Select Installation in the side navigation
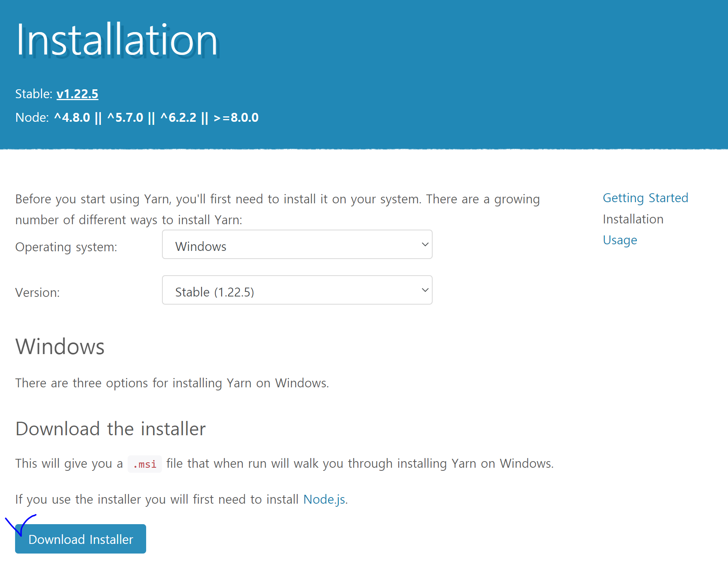 633,219
